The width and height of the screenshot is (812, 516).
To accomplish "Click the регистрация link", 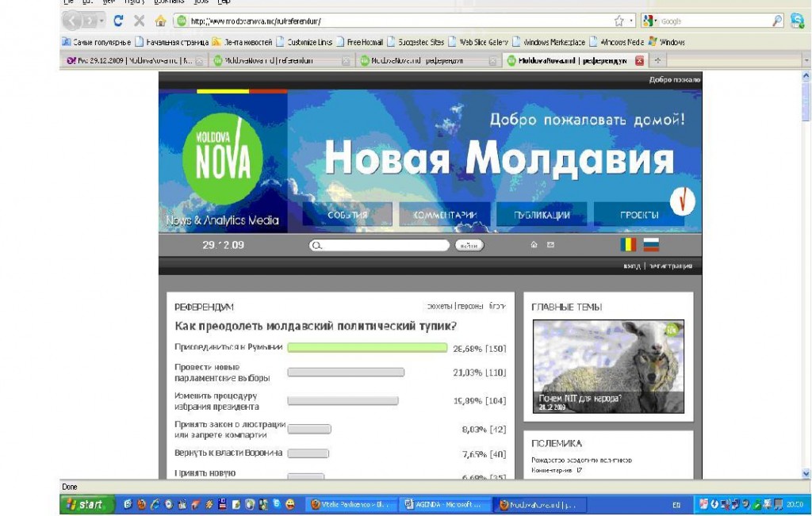I will [671, 266].
